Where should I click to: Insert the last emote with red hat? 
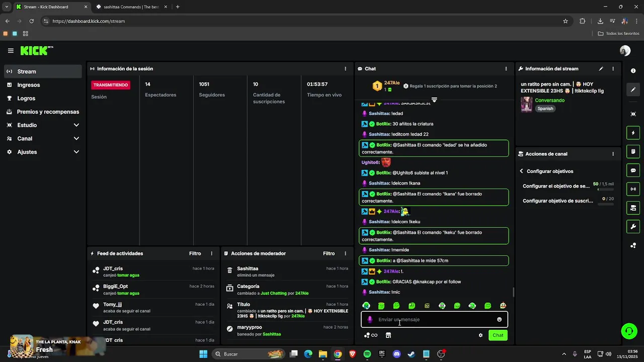click(x=503, y=306)
